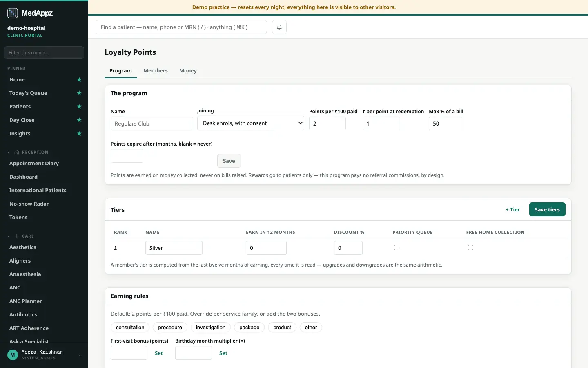
Task: Switch to the Program tab
Action: click(x=120, y=70)
